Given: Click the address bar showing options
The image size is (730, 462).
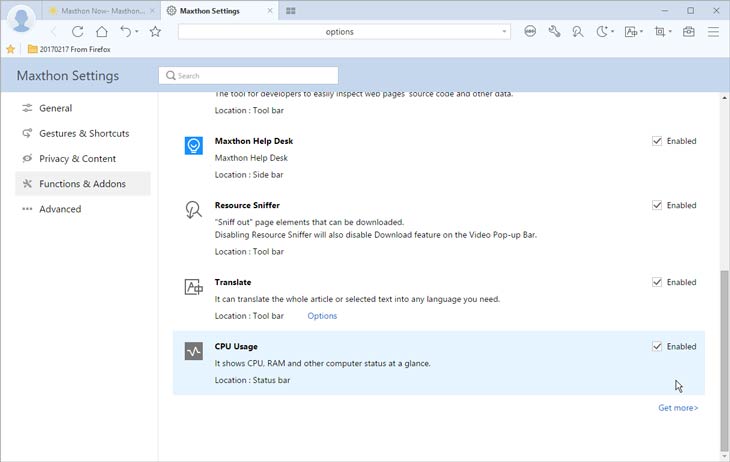Looking at the screenshot, I should (344, 32).
